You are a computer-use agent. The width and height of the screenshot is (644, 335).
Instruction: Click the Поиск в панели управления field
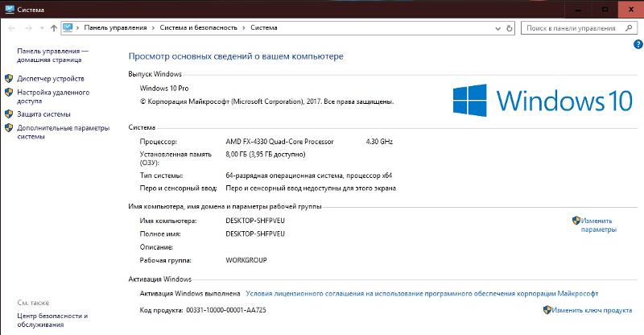click(573, 28)
